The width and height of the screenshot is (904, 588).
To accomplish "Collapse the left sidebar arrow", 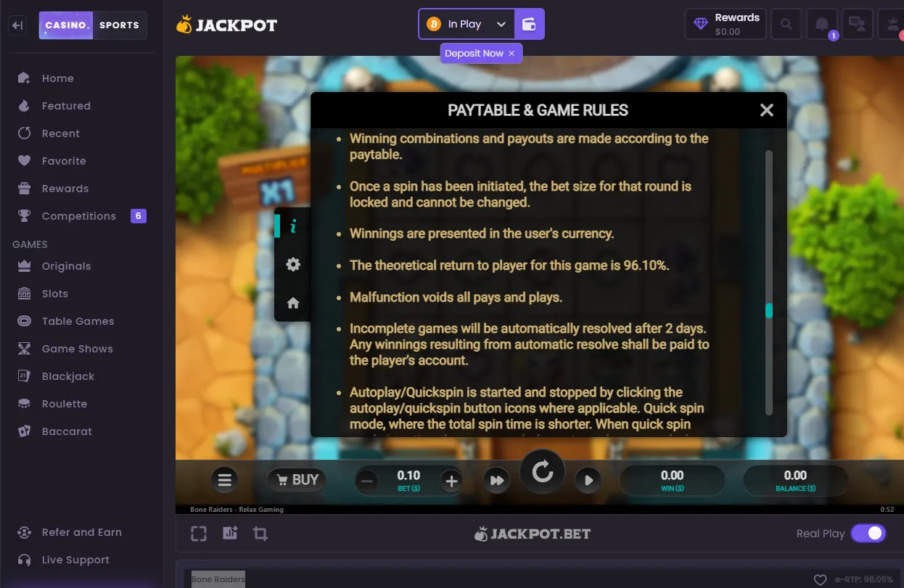I will (x=18, y=25).
